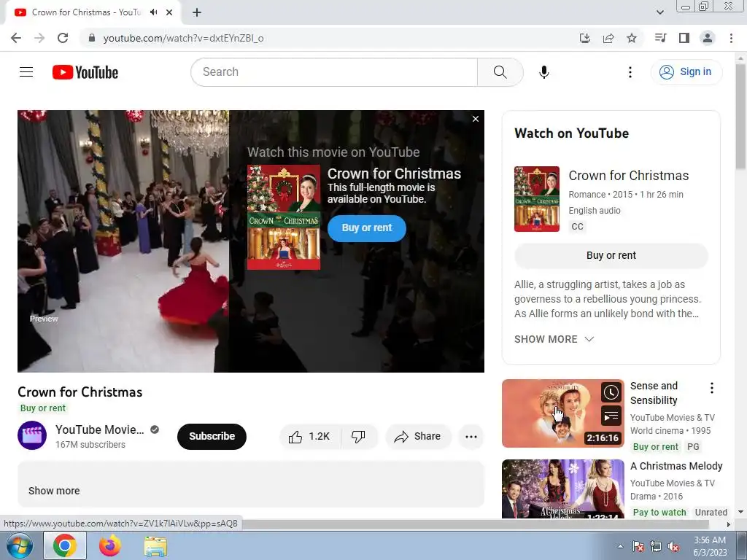Click the address bar URL
The width and height of the screenshot is (747, 560).
click(183, 38)
